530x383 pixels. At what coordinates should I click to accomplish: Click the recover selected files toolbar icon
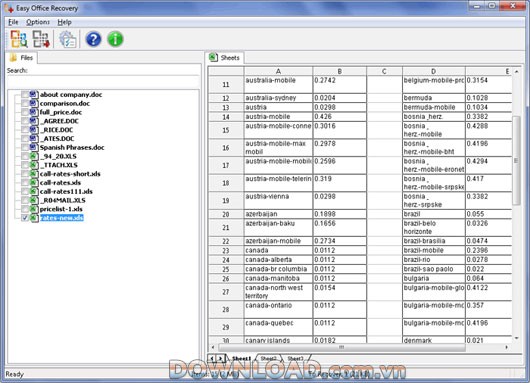(x=41, y=39)
